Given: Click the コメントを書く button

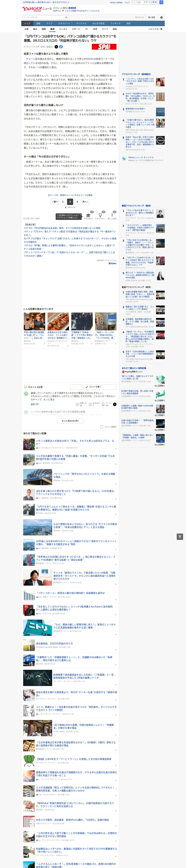Looking at the screenshot, I should pos(93,387).
